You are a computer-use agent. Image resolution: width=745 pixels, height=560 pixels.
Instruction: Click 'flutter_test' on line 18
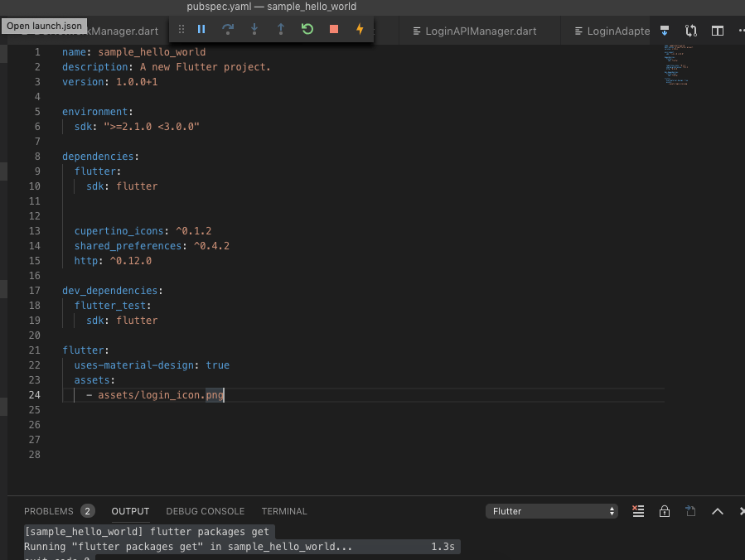[x=109, y=306]
